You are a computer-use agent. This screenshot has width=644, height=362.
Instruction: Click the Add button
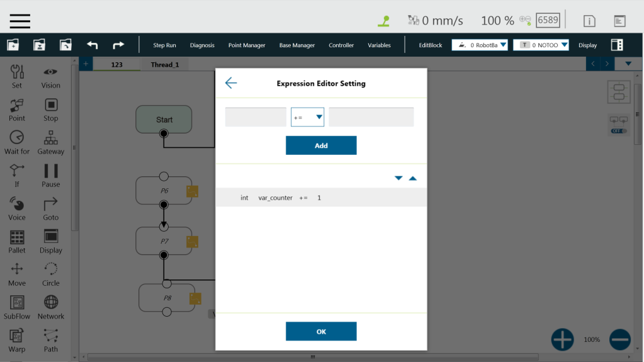tap(321, 145)
